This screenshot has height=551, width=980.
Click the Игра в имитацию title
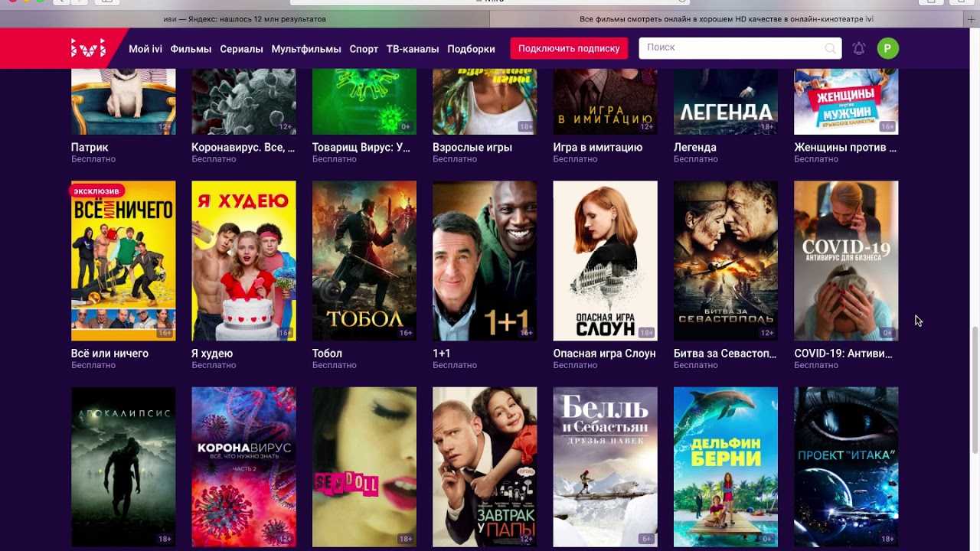pyautogui.click(x=598, y=147)
